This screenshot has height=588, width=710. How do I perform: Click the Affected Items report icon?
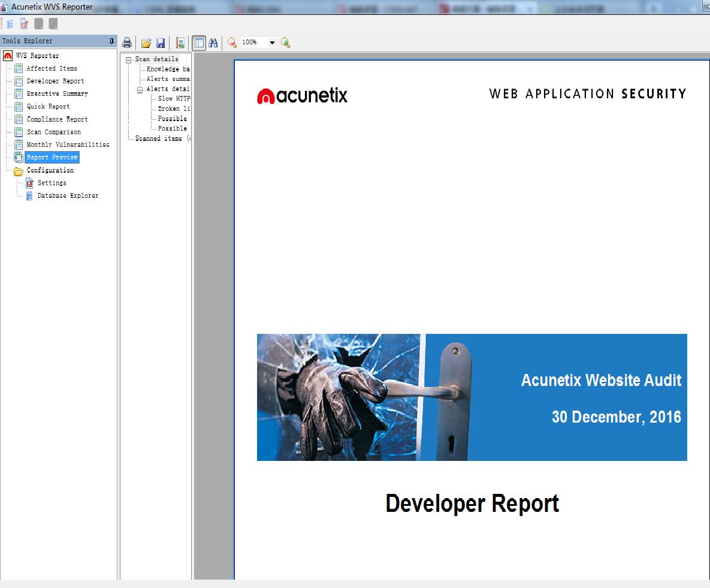pos(19,68)
